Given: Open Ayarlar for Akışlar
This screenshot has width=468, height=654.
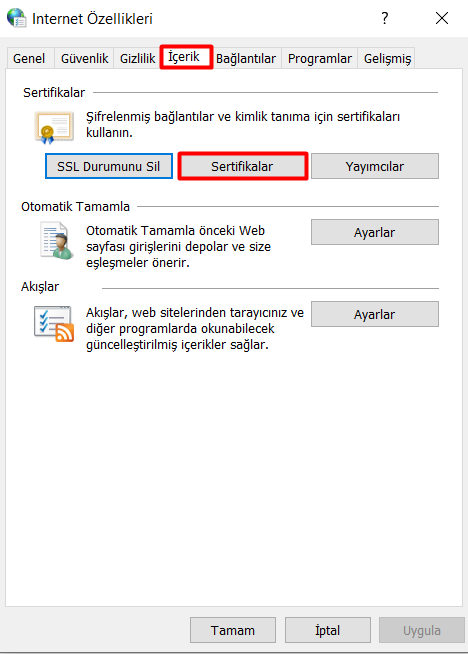Looking at the screenshot, I should (x=375, y=314).
